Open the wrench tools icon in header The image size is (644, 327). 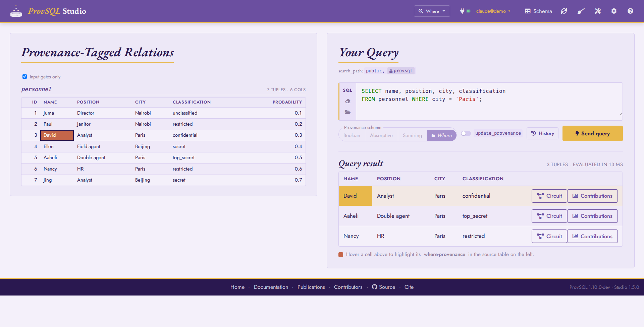pos(598,11)
